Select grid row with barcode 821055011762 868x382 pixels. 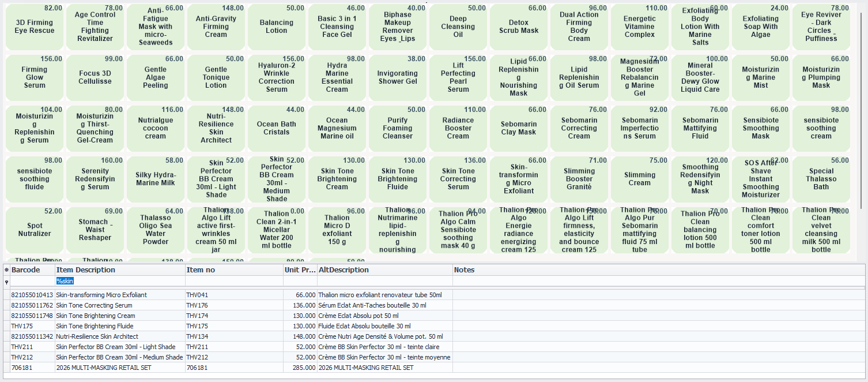(x=434, y=305)
